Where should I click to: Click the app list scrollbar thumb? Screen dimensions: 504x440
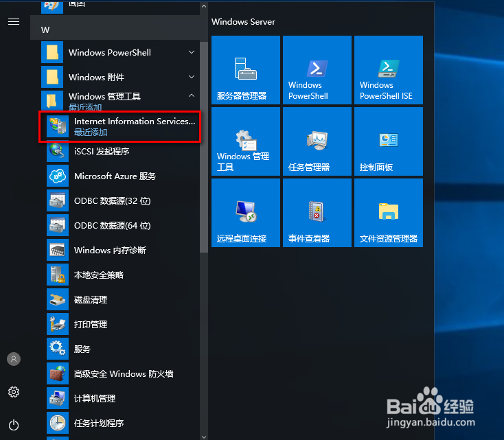click(204, 147)
